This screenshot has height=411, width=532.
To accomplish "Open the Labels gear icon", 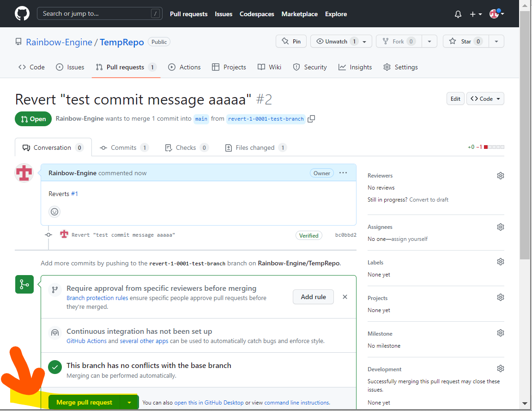I will coord(501,262).
